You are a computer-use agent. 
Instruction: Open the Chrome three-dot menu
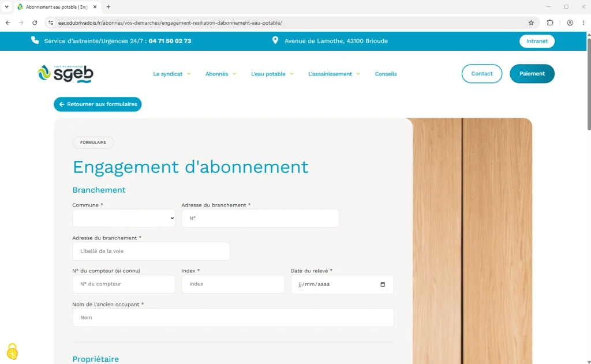583,23
